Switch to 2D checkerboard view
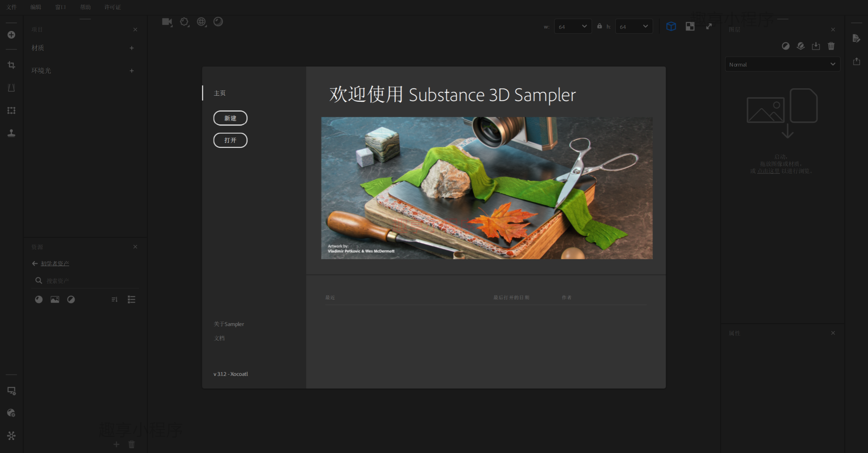868x453 pixels. pos(690,26)
